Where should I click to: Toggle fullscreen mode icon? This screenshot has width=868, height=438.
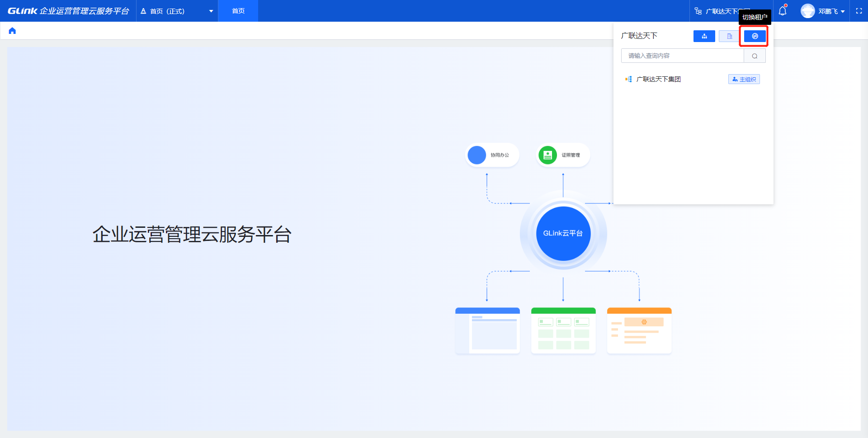[859, 11]
